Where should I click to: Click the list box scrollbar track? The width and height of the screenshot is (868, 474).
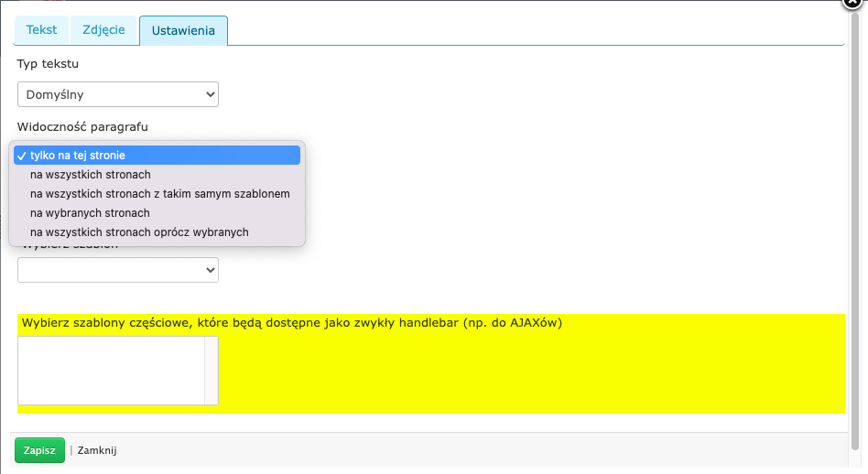click(211, 370)
